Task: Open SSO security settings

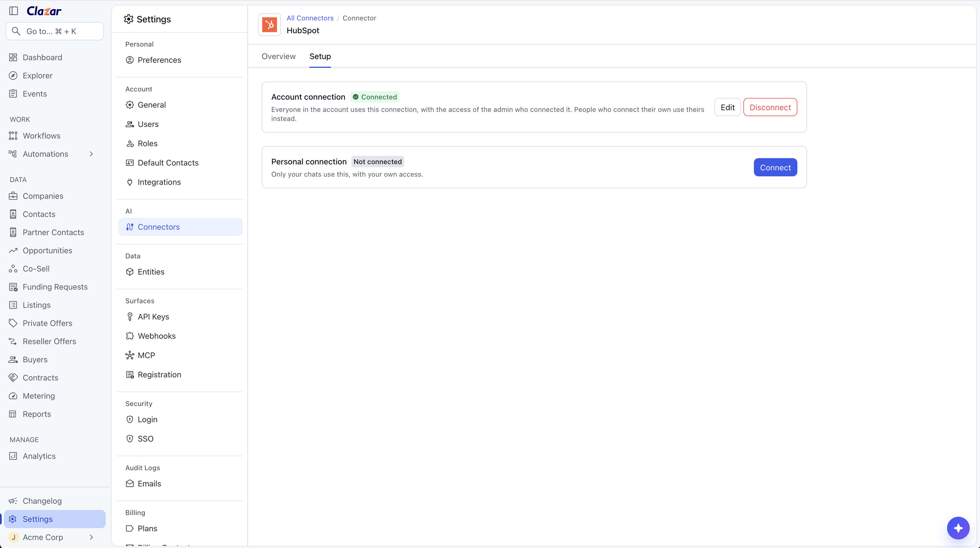Action: tap(145, 438)
